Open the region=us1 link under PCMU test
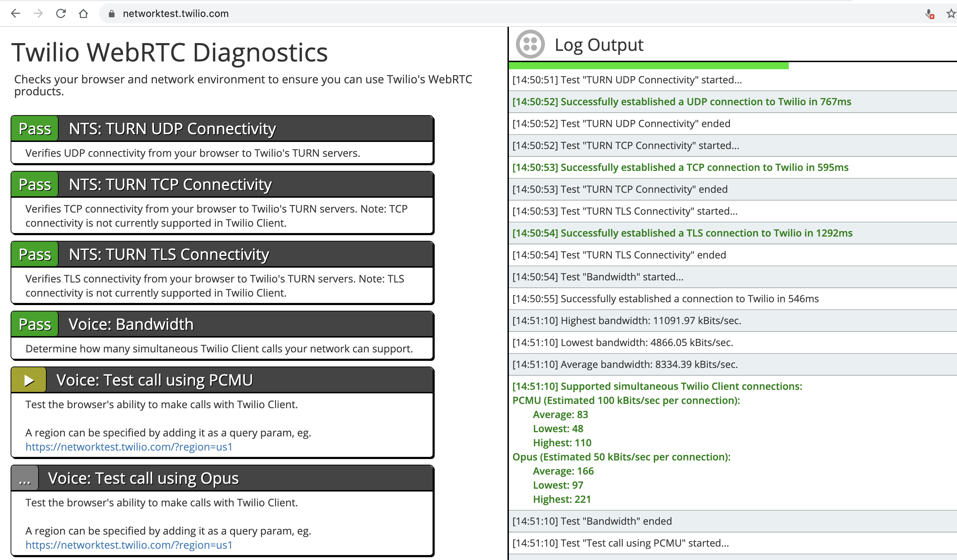 pos(129,447)
